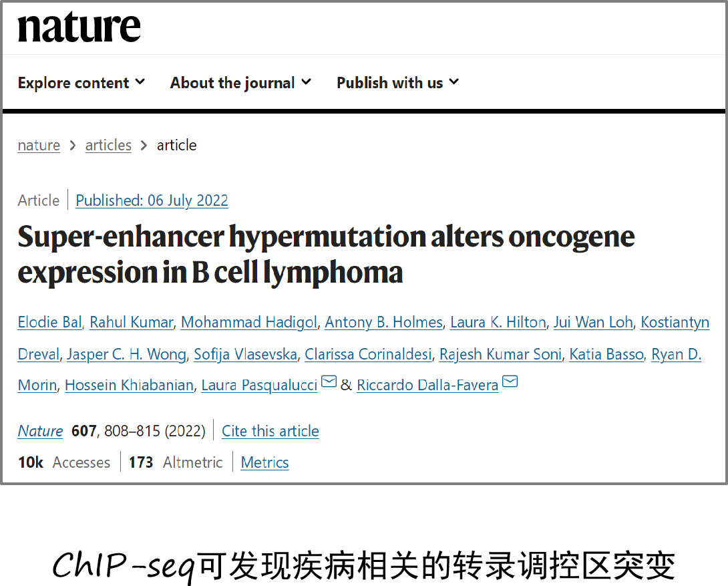Expand the Publish with us menu
Screen dimensions: 728x586
coord(397,83)
